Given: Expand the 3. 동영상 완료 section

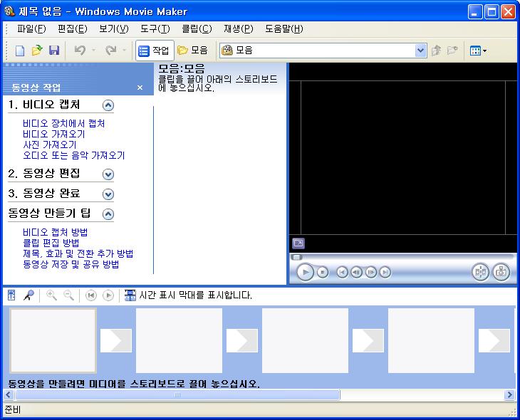Looking at the screenshot, I should [108, 194].
